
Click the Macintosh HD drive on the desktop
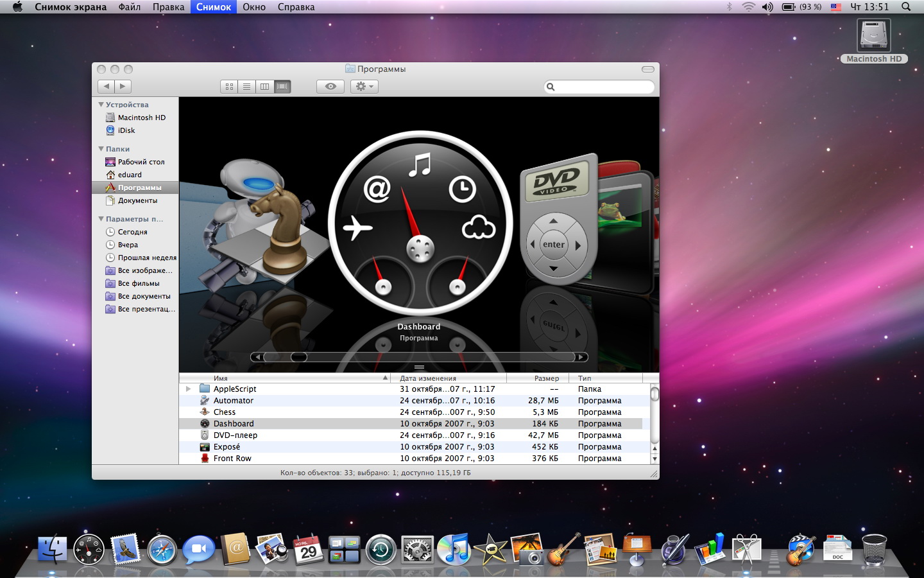(874, 40)
